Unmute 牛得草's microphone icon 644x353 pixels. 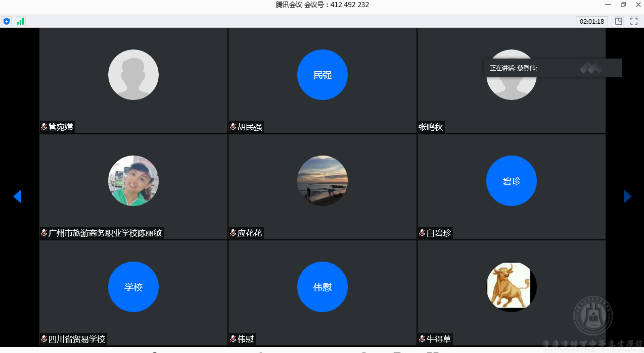423,339
